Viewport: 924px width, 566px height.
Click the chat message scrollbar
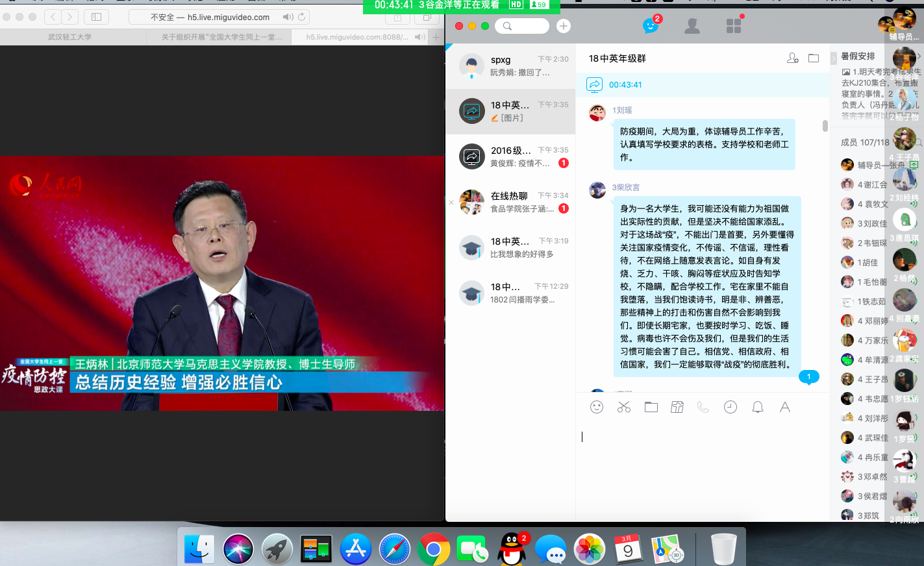(x=825, y=126)
